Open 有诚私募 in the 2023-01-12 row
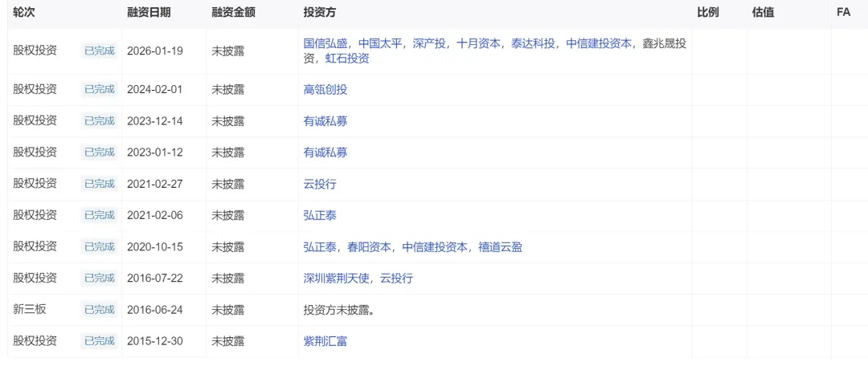868x366 pixels. coord(325,152)
